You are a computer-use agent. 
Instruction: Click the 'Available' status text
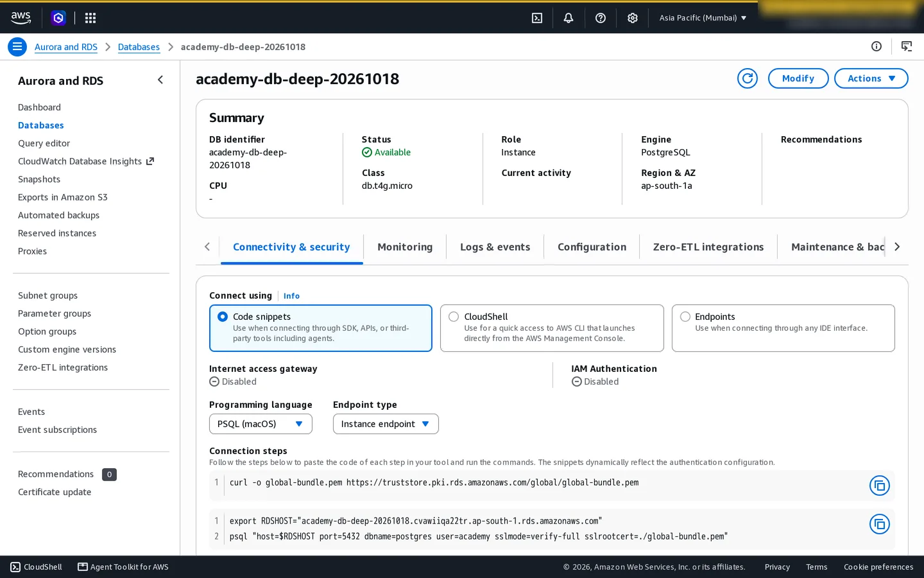click(x=393, y=152)
